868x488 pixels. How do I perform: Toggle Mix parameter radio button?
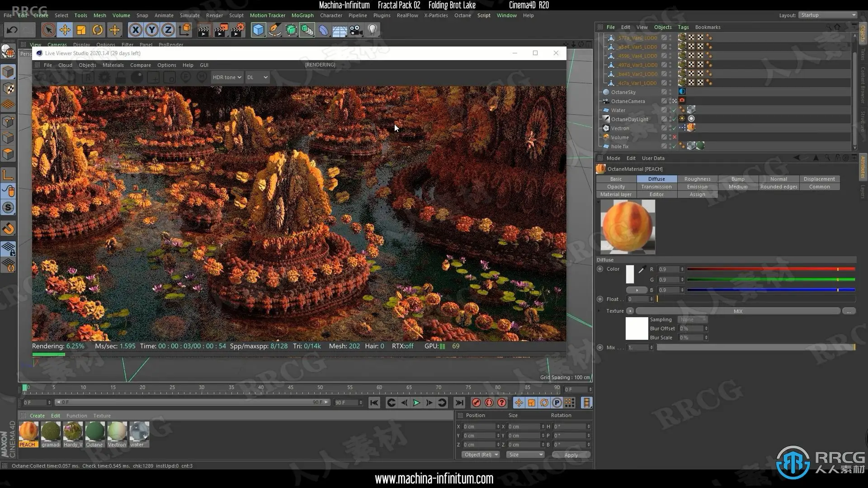[600, 347]
